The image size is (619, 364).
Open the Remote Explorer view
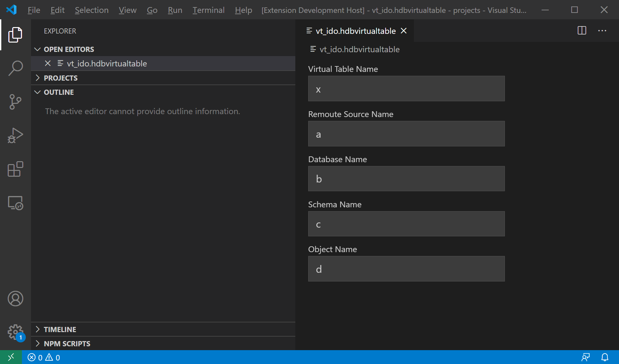(x=15, y=203)
